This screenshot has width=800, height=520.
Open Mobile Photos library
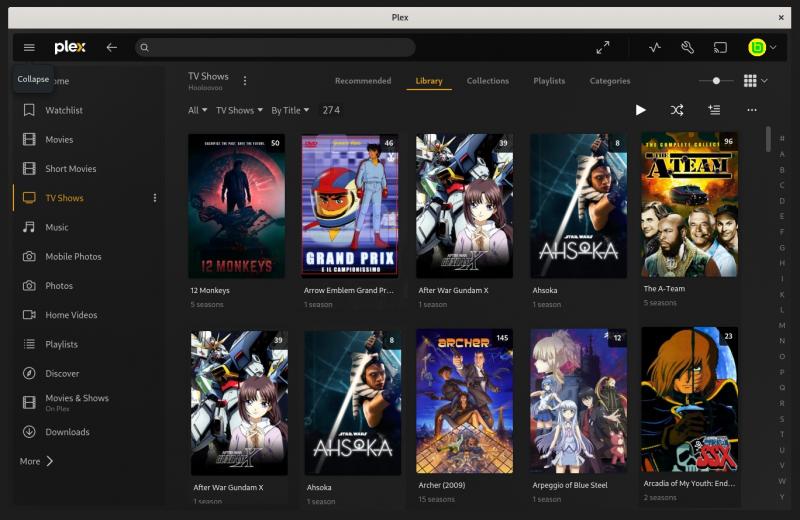[73, 256]
